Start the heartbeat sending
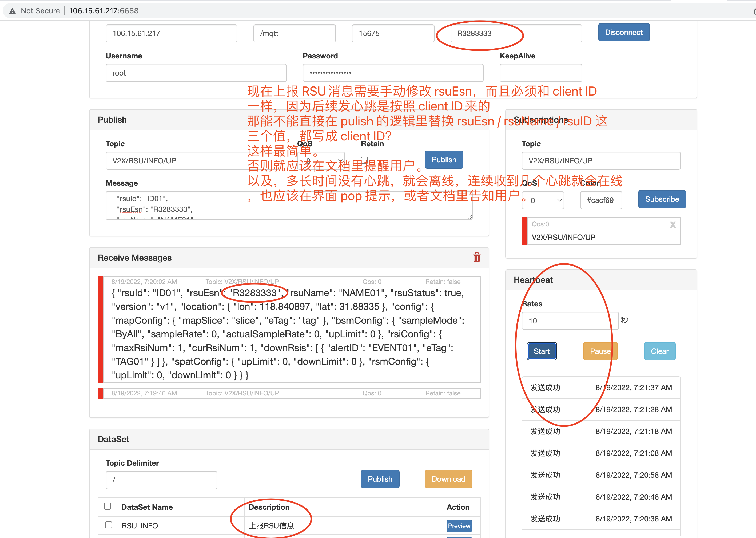The image size is (756, 538). (542, 351)
